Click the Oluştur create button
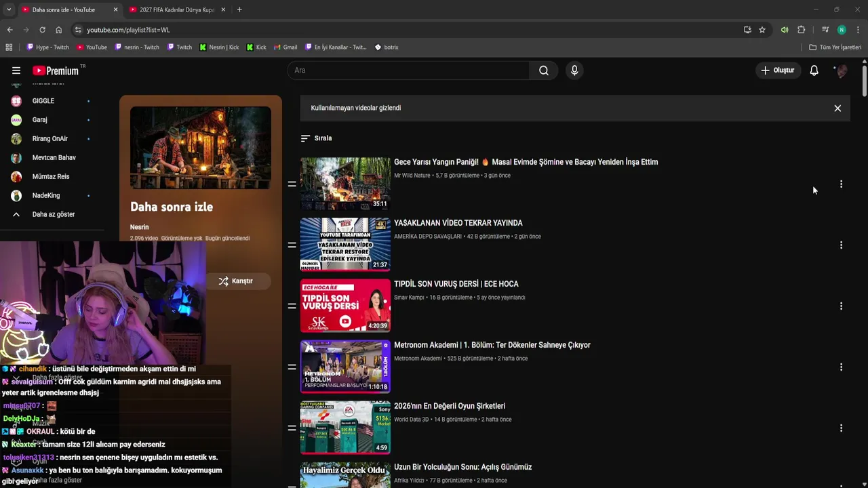Image resolution: width=868 pixels, height=488 pixels. pyautogui.click(x=777, y=70)
